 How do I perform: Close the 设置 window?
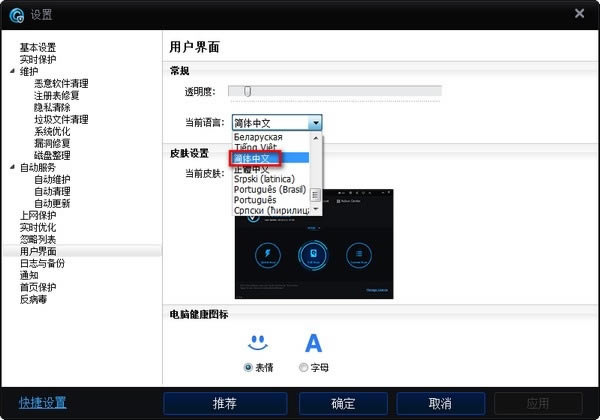click(579, 13)
